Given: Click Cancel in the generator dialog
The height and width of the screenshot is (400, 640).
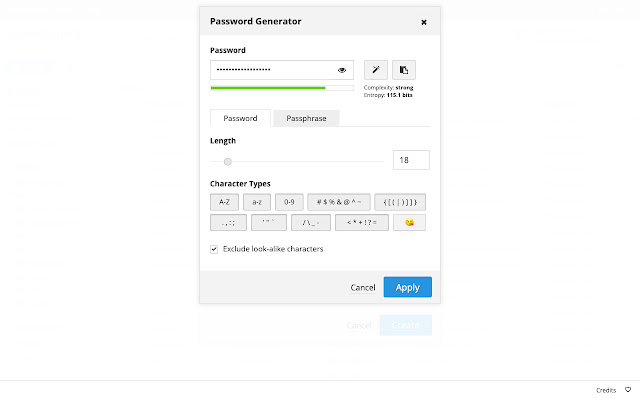Looking at the screenshot, I should [x=363, y=287].
